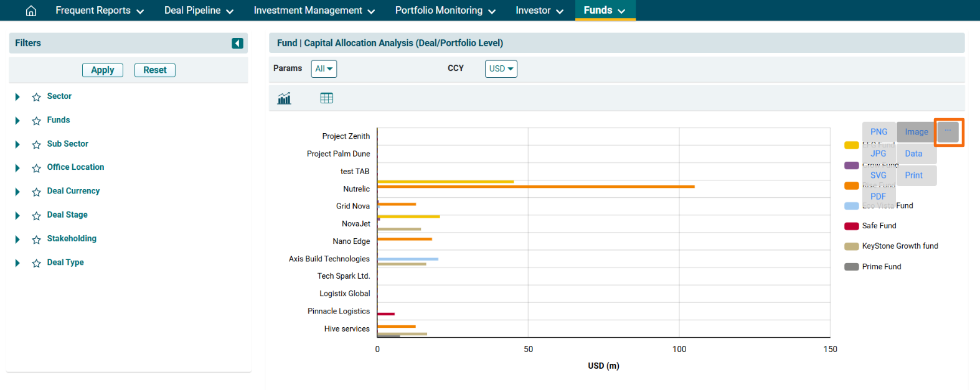
Task: Open the Portfolio Monitoring menu
Action: [x=445, y=11]
